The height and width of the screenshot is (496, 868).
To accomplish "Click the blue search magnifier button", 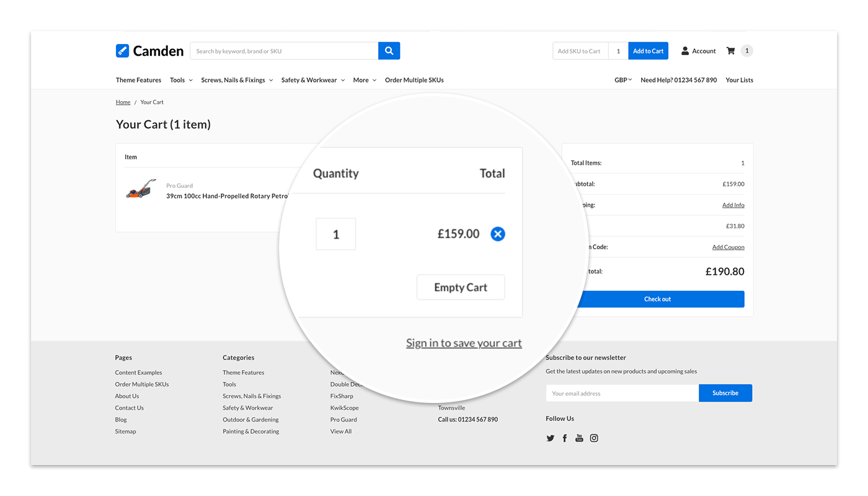I will click(389, 51).
